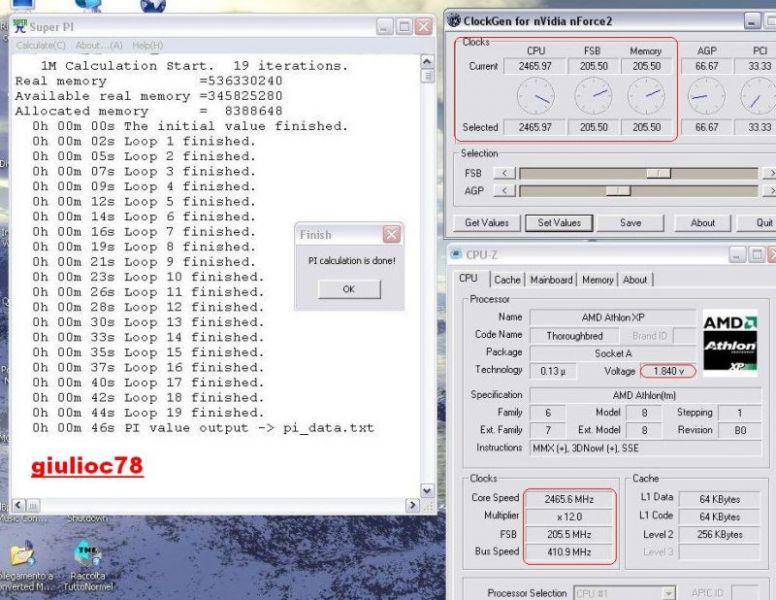Open the Calculate(C) menu in Super PI
This screenshot has height=600, width=776.
click(x=41, y=46)
